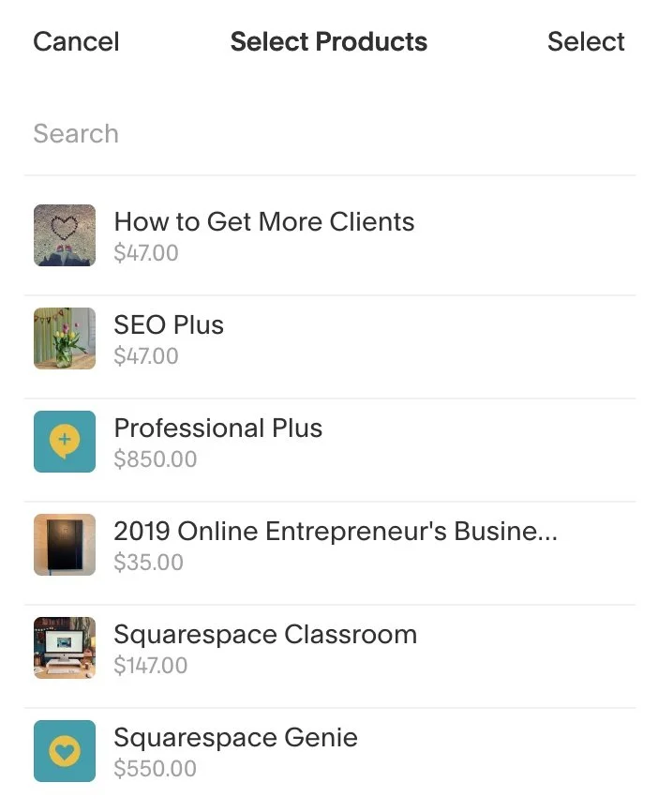
Task: Tap the $147.00 price under Squarespace Classroom
Action: pyautogui.click(x=151, y=665)
